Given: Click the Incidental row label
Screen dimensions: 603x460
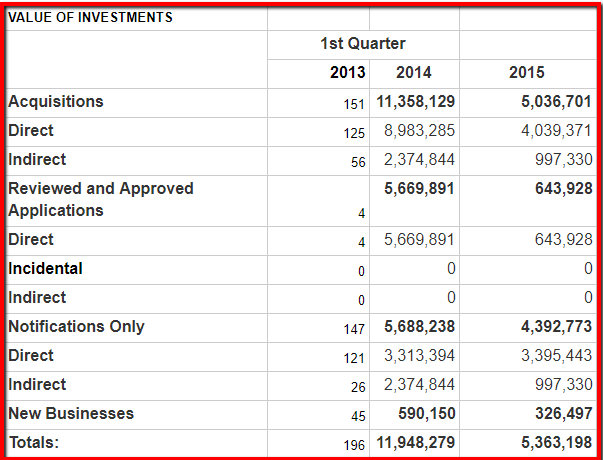Looking at the screenshot, I should 46,268.
